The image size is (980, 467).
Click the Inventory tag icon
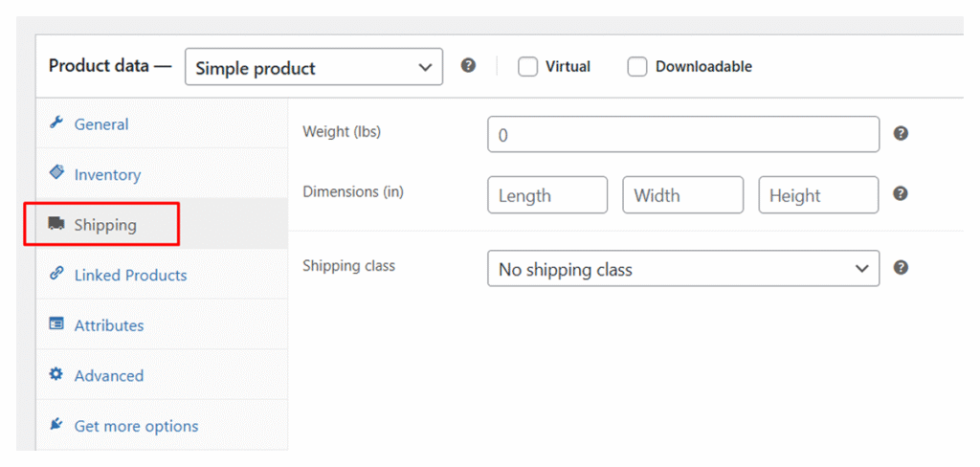tap(56, 173)
